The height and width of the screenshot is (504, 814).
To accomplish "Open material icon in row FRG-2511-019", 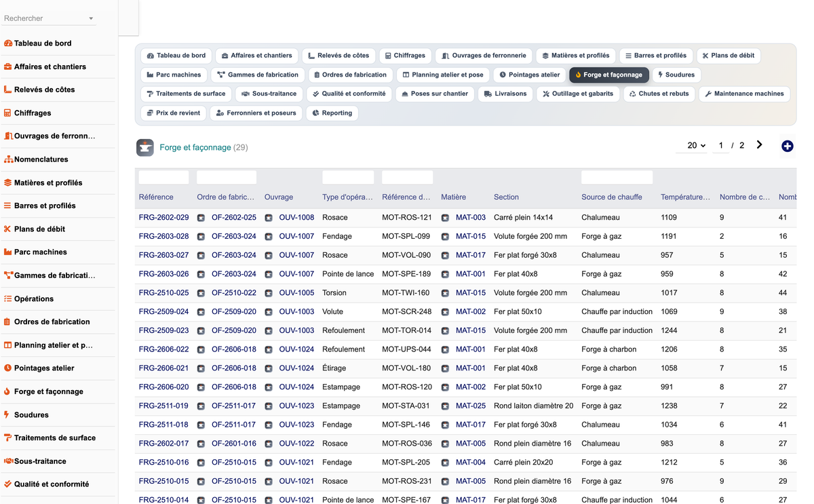I will coord(445,406).
